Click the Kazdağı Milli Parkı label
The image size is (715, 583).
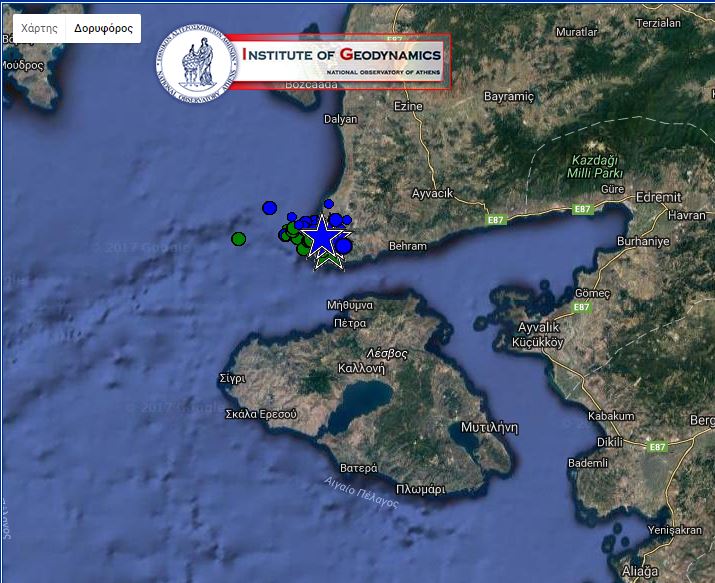595,166
